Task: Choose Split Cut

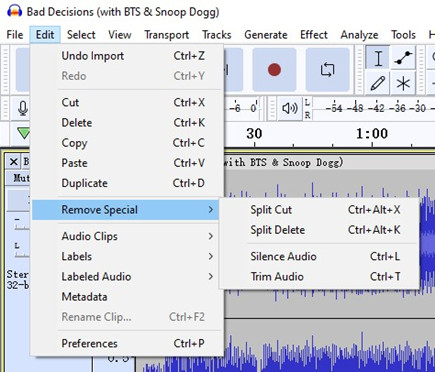Action: 319,210
